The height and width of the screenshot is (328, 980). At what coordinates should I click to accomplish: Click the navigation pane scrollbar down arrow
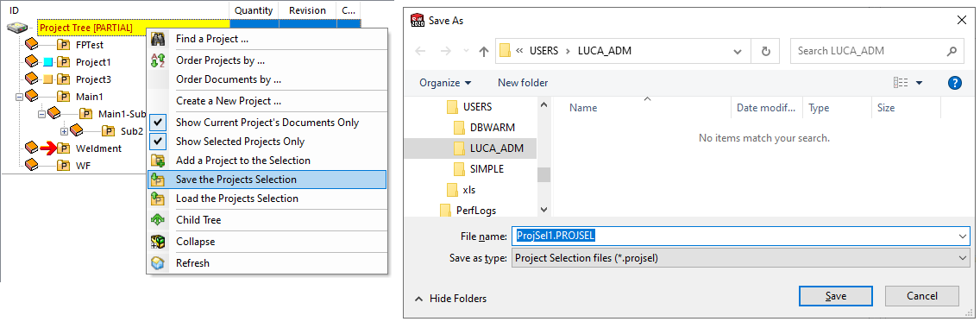[543, 210]
